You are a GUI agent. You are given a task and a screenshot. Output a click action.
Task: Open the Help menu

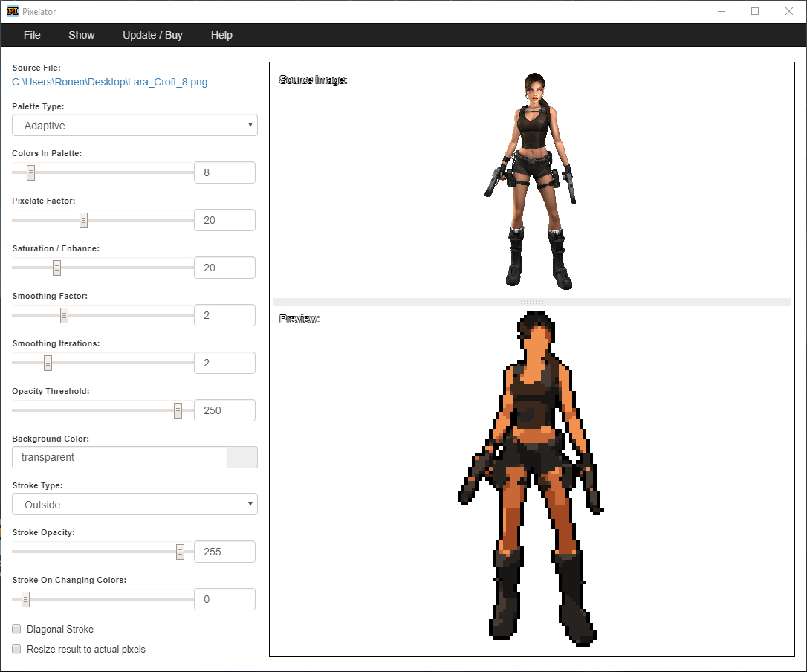[221, 35]
